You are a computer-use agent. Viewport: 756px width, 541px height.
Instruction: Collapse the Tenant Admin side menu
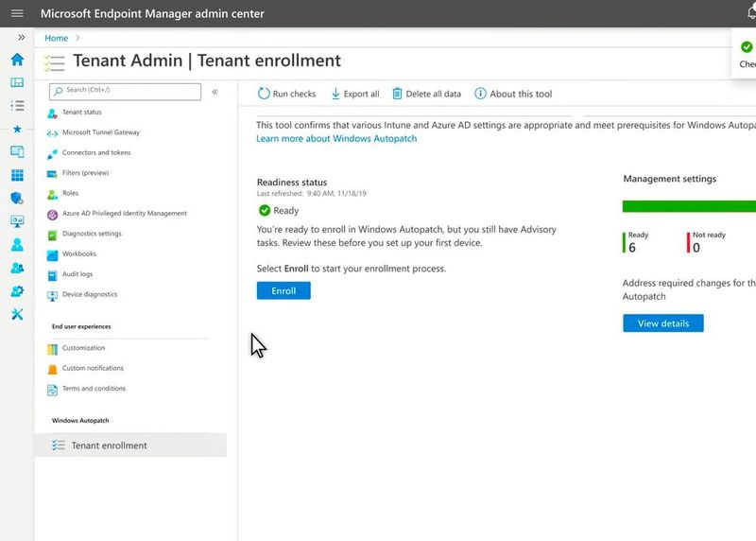point(215,92)
